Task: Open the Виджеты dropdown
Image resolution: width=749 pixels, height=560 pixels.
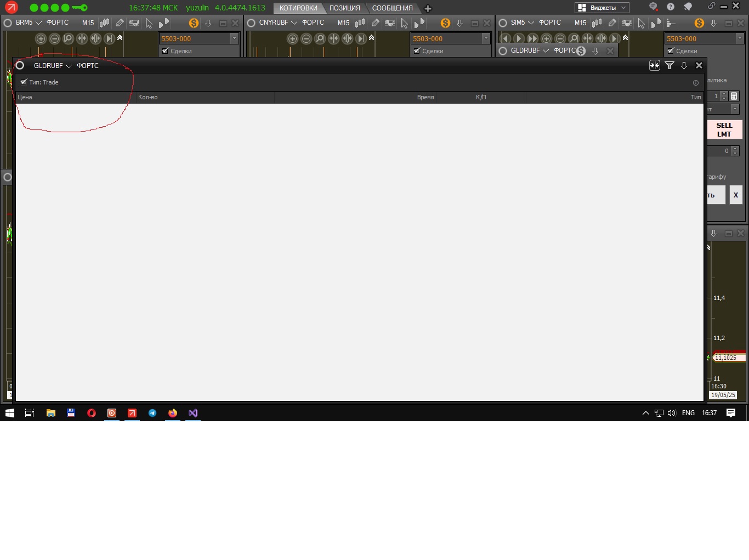Action: click(x=602, y=8)
